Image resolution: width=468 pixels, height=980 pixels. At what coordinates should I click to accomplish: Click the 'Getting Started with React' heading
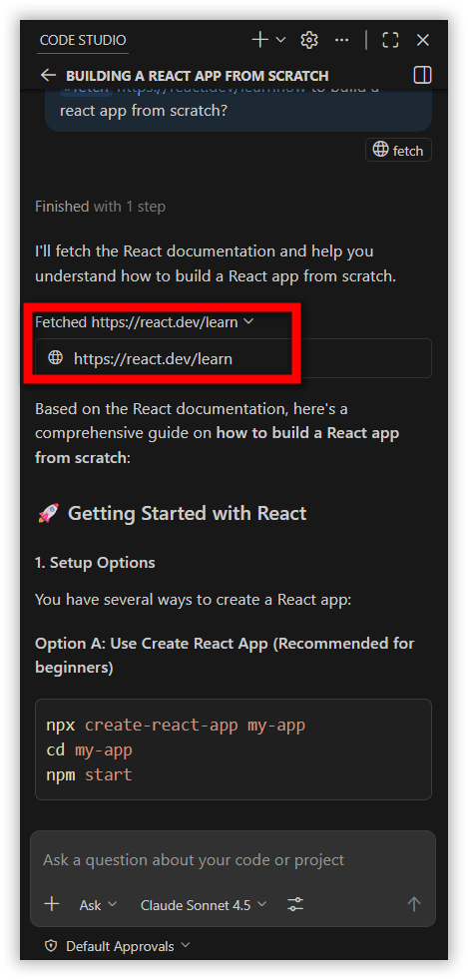(x=187, y=514)
